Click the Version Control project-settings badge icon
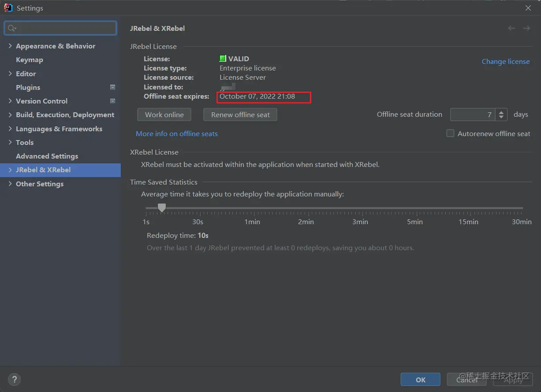The image size is (541, 392). click(x=112, y=101)
